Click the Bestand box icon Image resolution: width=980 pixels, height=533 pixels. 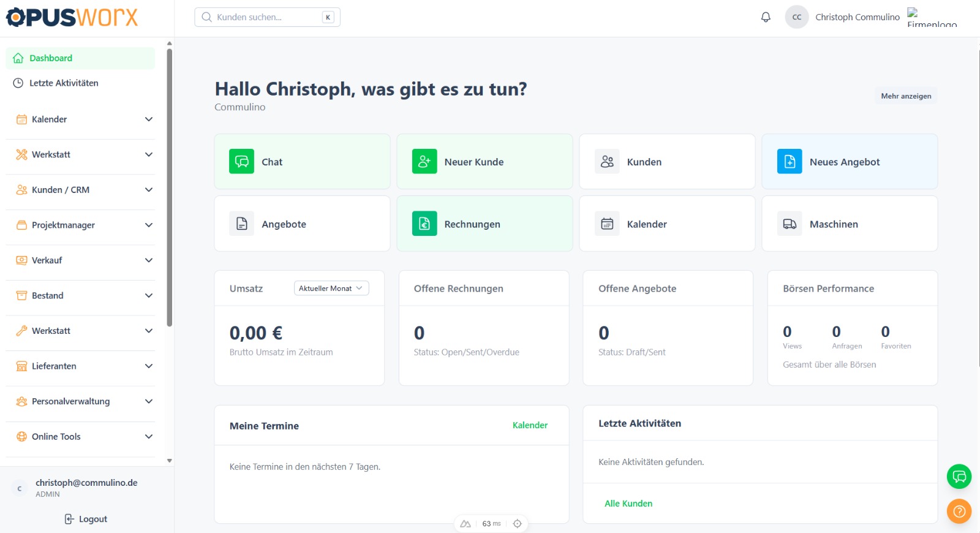click(x=21, y=295)
